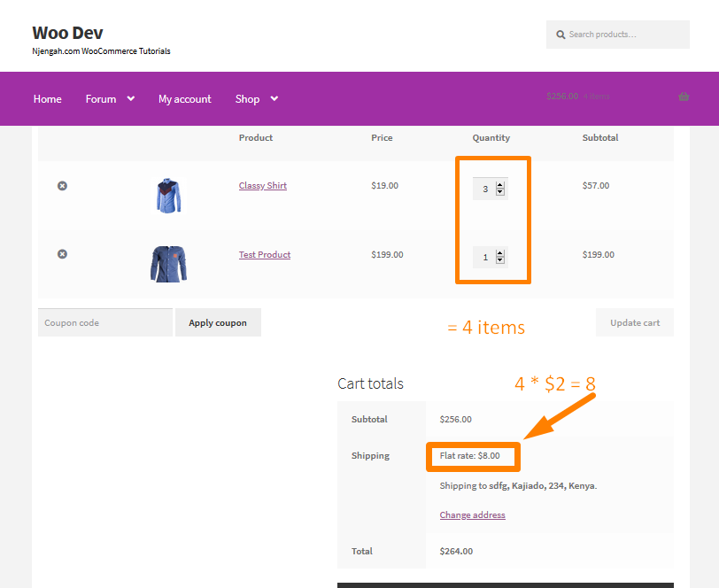Click the search magnifier icon

pyautogui.click(x=561, y=35)
